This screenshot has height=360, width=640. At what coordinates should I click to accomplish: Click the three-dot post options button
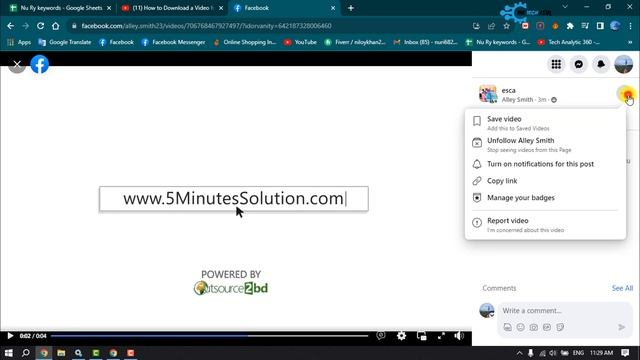click(x=626, y=95)
